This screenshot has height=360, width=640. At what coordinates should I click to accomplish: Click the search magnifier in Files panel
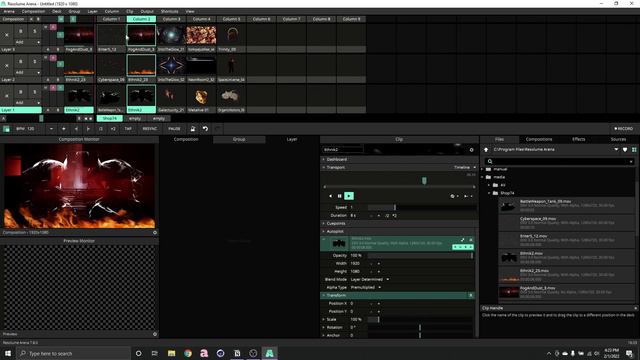[x=490, y=161]
